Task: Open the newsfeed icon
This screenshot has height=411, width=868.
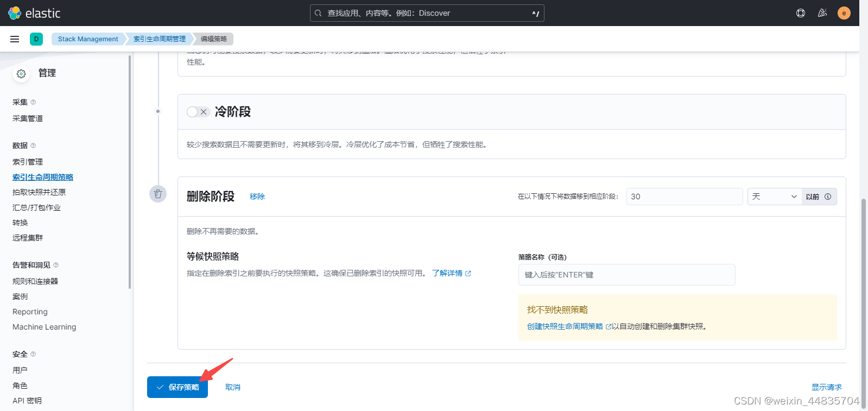Action: (x=822, y=13)
